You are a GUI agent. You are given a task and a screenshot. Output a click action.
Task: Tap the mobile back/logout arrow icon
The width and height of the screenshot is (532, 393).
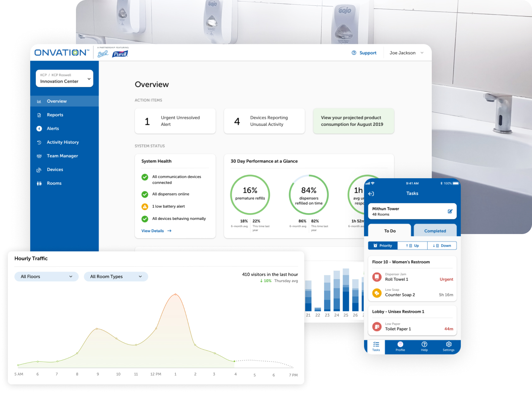click(371, 194)
